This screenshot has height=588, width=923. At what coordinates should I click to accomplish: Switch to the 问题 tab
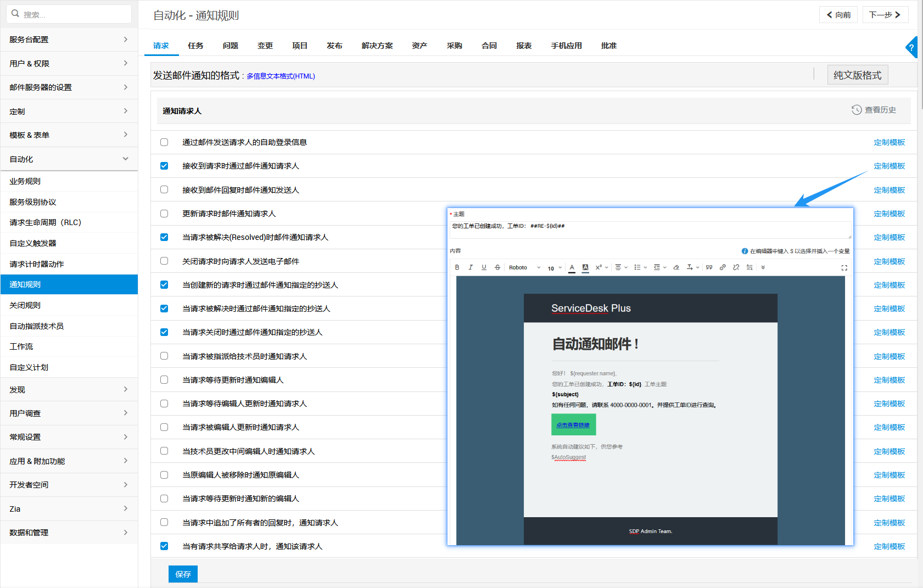point(231,46)
